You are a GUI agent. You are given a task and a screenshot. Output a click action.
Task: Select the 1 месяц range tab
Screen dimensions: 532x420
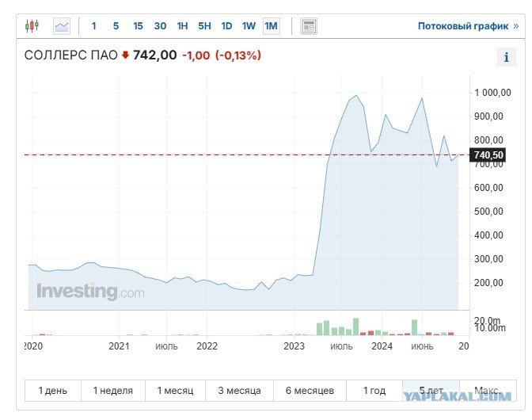175,391
